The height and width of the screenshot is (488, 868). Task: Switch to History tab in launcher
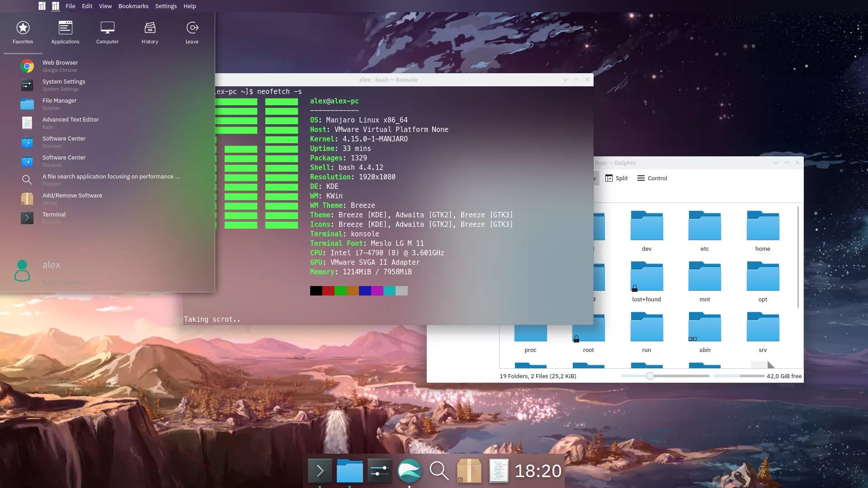pyautogui.click(x=150, y=33)
